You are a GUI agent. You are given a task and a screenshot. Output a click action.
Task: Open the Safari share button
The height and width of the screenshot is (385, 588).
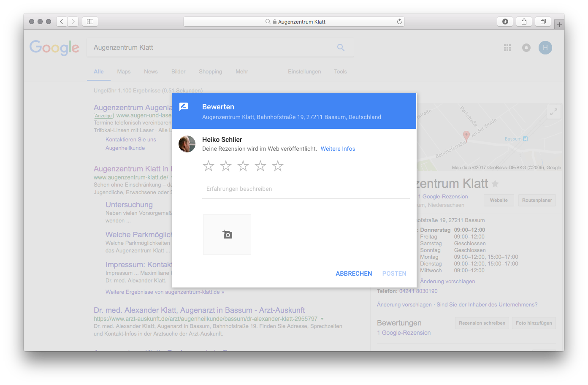tap(524, 22)
